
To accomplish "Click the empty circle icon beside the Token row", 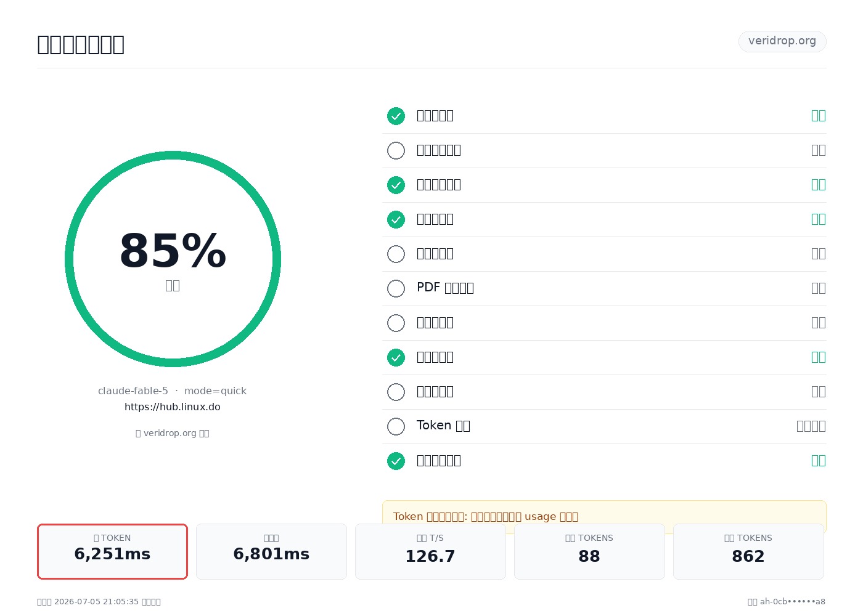I will pos(396,426).
